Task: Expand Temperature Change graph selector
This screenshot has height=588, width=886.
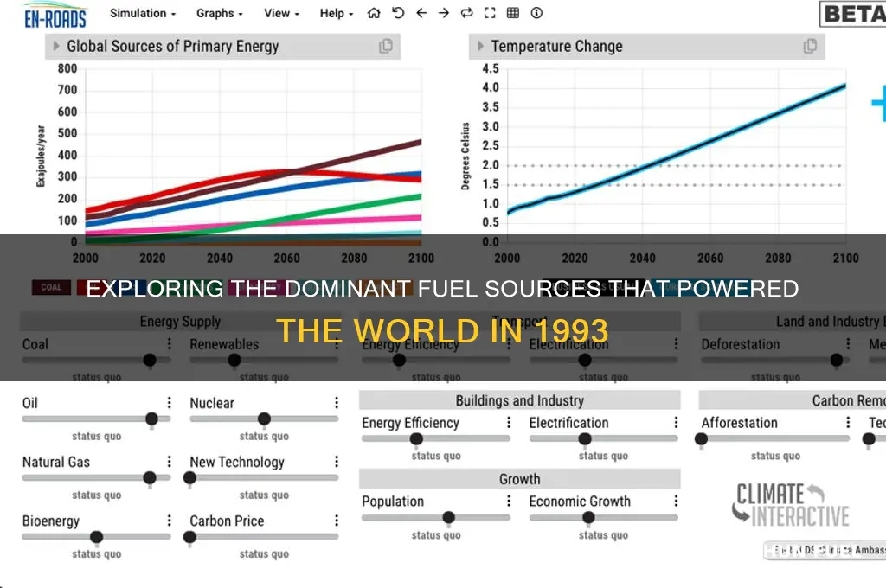Action: pos(480,46)
